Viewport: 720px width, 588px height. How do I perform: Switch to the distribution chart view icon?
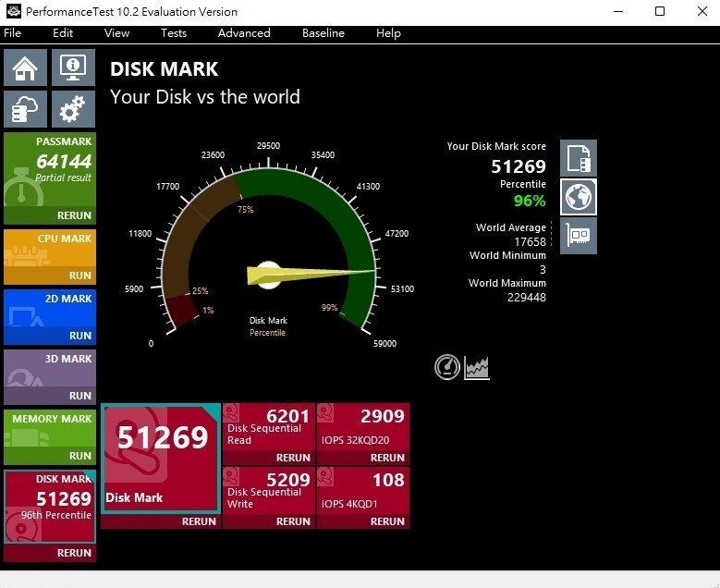477,368
